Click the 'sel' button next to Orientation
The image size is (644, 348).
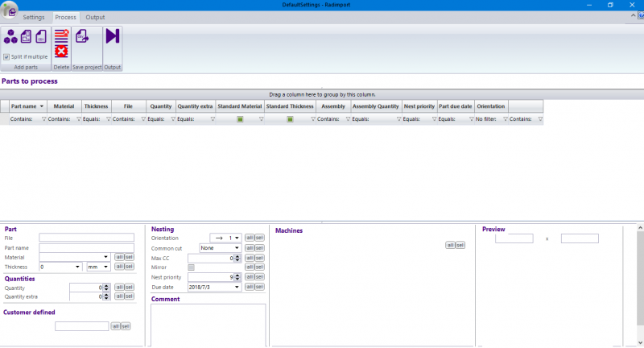point(259,238)
